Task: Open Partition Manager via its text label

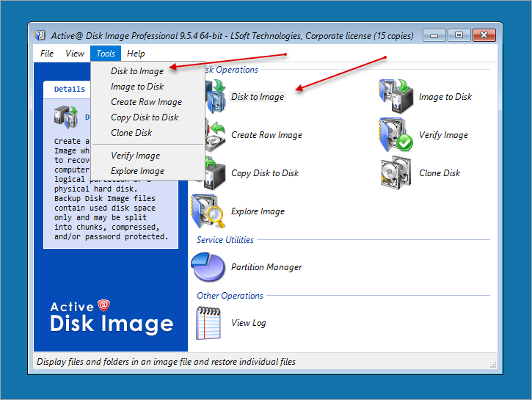Action: [x=266, y=267]
